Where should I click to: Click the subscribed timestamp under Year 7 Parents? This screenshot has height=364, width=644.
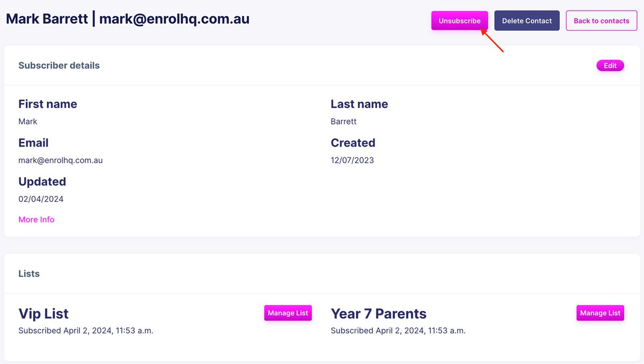[x=398, y=331]
